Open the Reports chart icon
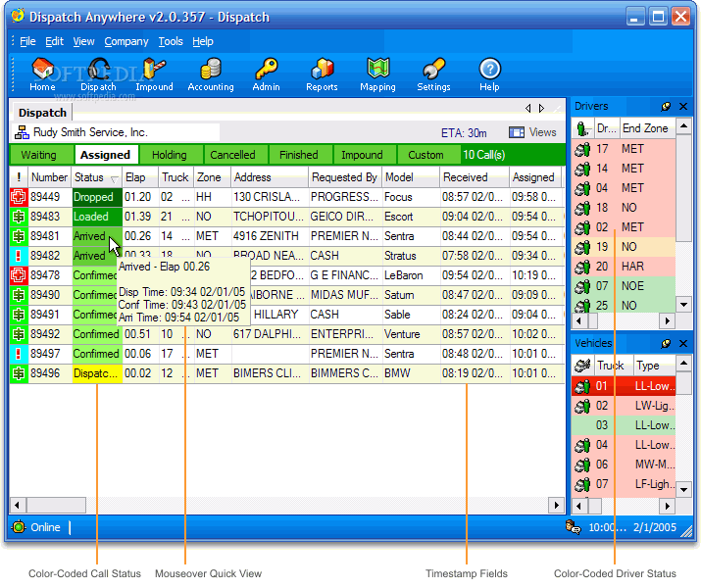The width and height of the screenshot is (701, 588). [322, 74]
